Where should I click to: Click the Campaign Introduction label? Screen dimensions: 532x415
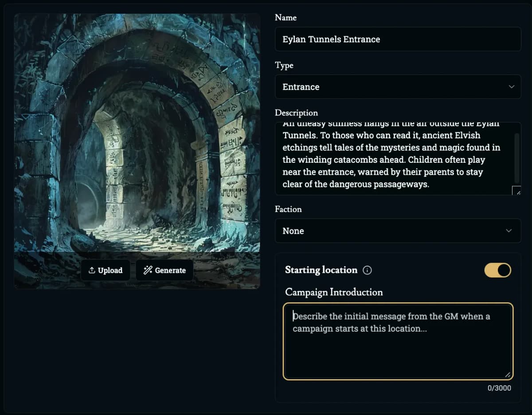[334, 292]
